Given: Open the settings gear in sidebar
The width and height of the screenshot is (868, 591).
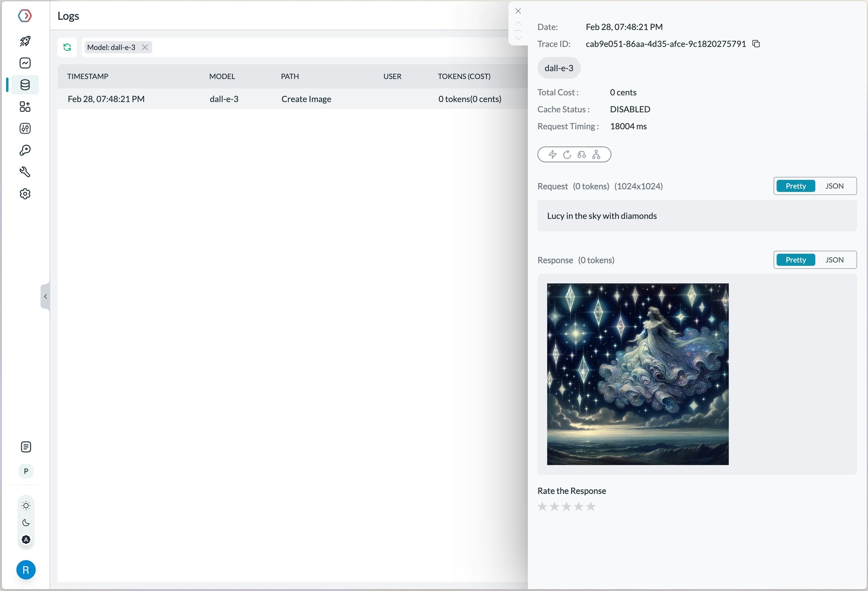Looking at the screenshot, I should (x=25, y=194).
